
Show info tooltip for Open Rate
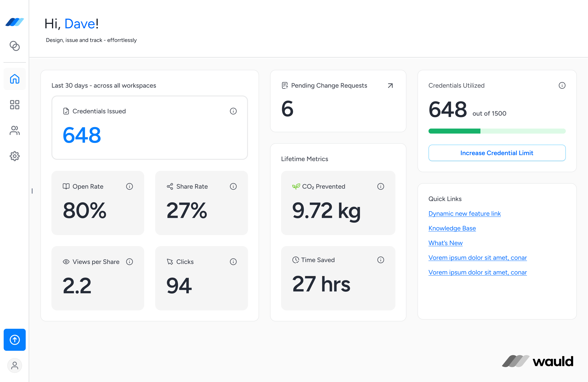pyautogui.click(x=129, y=186)
